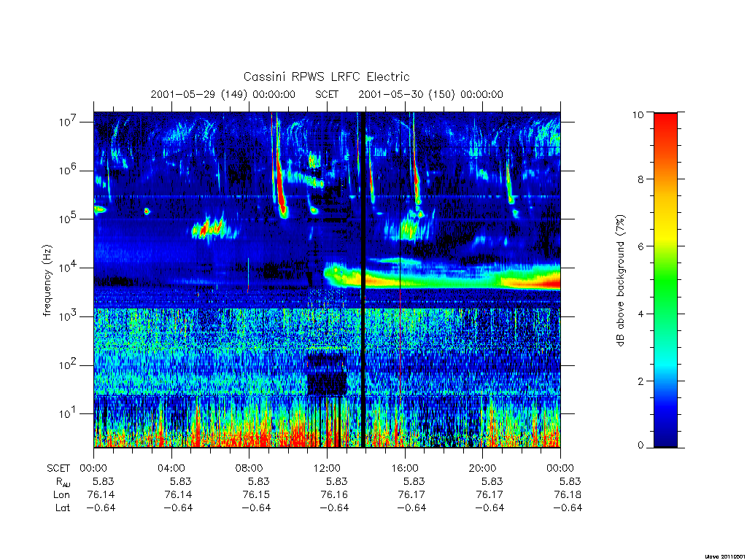Viewport: 747px width, 560px height.
Task: Click the 10^3 frequency tick label
Action: tap(69, 316)
